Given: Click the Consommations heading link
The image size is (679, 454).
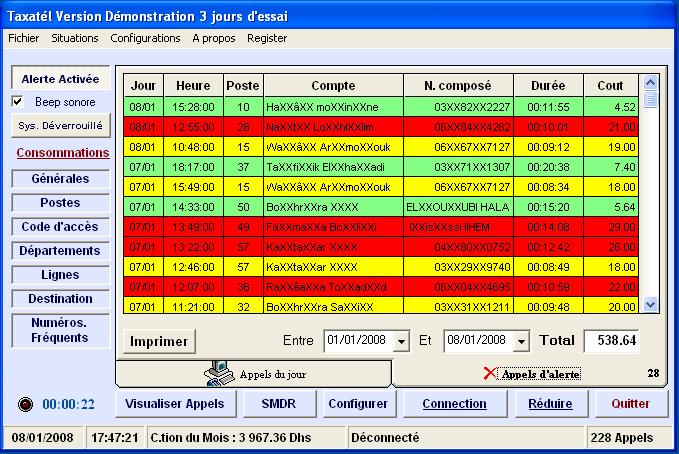Looking at the screenshot, I should click(x=63, y=153).
